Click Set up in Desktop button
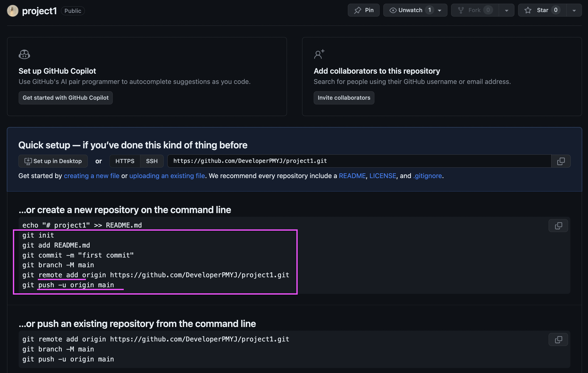Image resolution: width=588 pixels, height=373 pixels. [53, 161]
